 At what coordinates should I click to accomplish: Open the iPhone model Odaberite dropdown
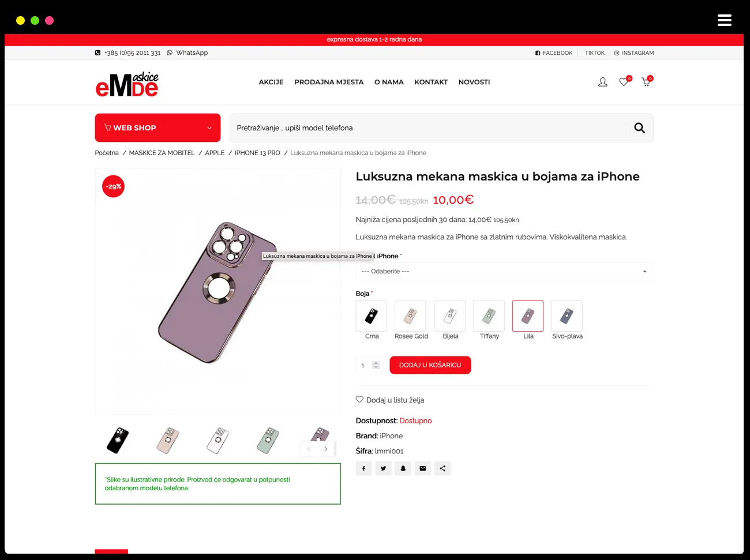coord(505,271)
